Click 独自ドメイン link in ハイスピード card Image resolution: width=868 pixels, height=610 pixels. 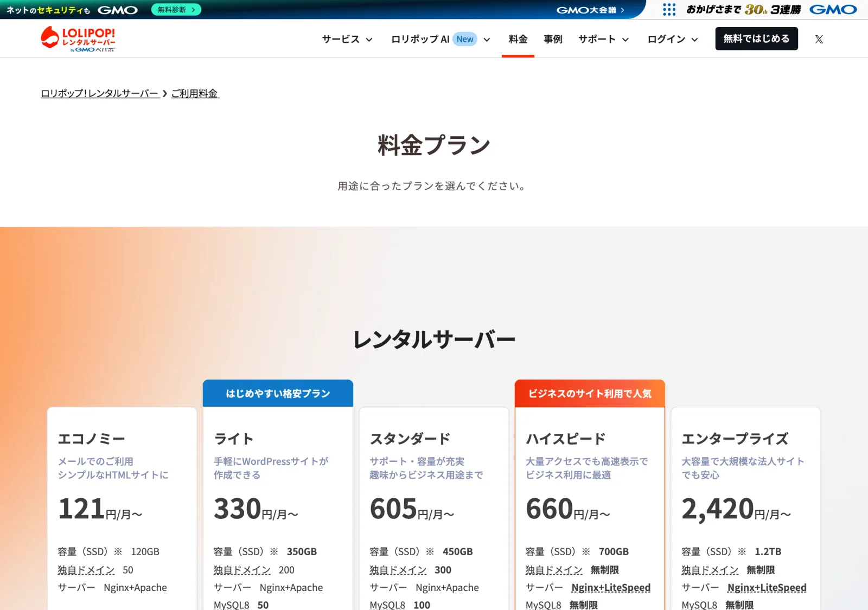click(x=554, y=570)
